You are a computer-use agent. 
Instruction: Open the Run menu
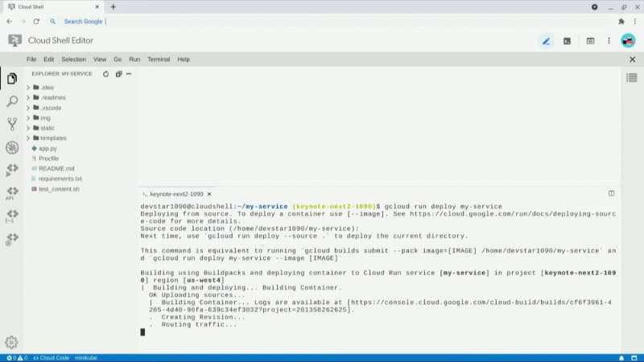coord(134,60)
